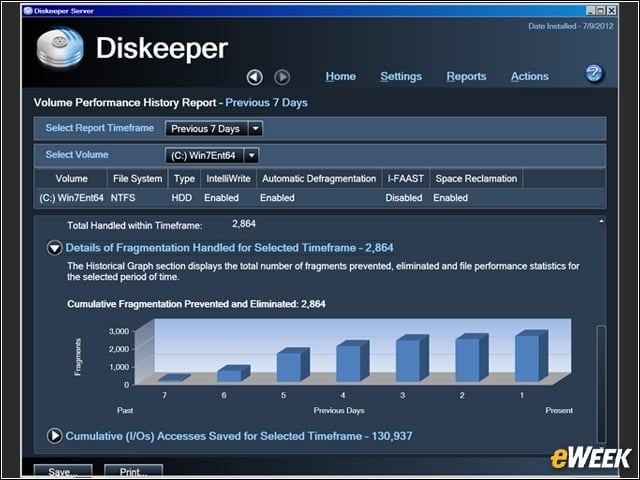Click the chart bar for day 5
640x480 pixels.
(x=293, y=365)
